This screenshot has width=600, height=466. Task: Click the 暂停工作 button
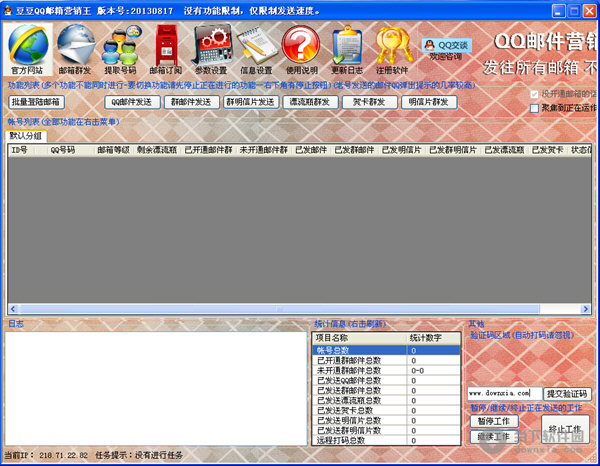494,421
